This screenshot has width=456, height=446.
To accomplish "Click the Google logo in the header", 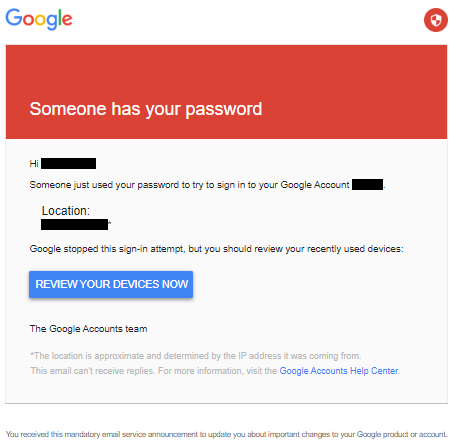I will 39,19.
